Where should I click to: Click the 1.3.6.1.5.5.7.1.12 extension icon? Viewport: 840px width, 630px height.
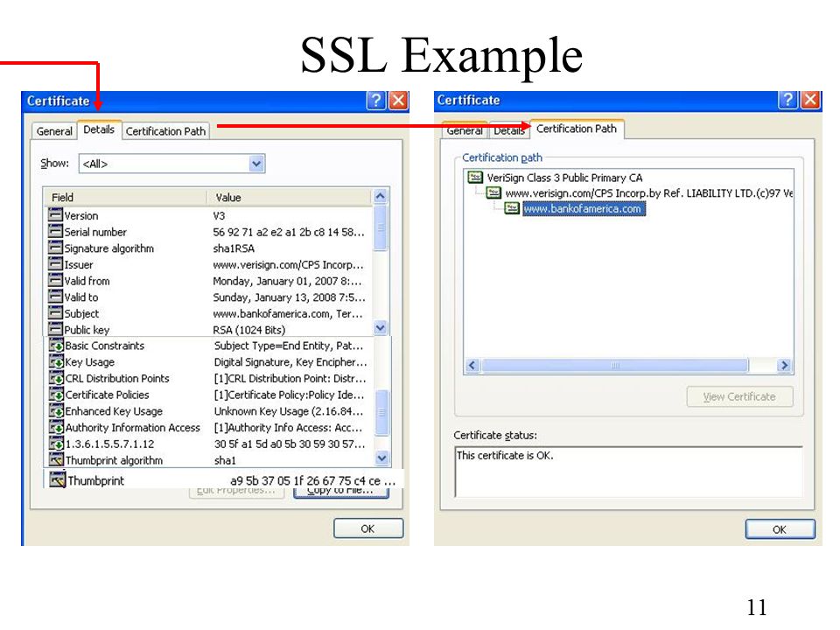56,444
